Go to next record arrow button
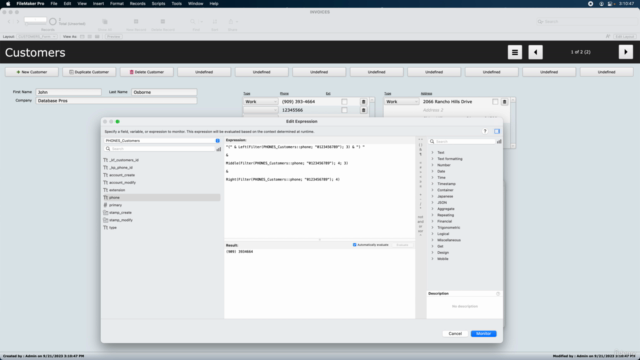Viewport: 640px width, 360px height. (x=626, y=52)
